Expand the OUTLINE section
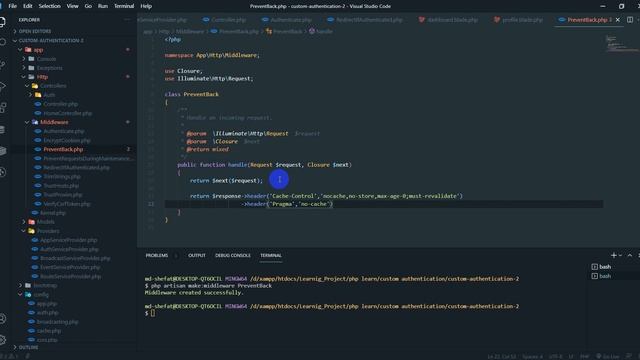 coord(28,347)
